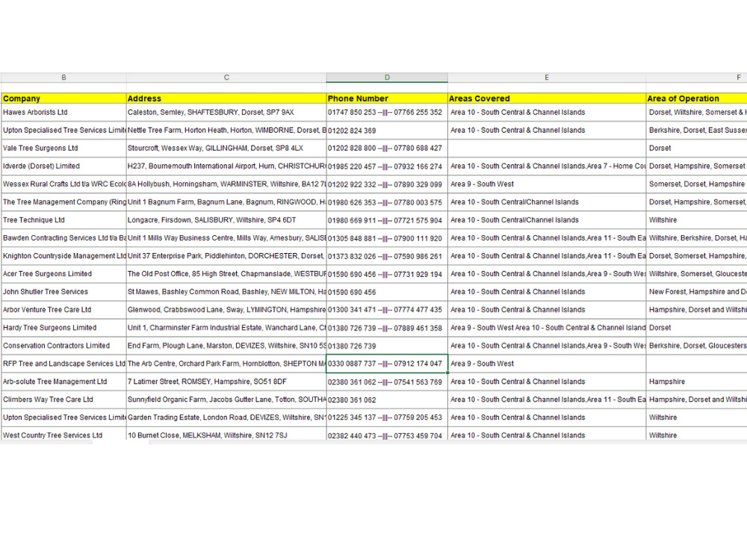Click phone cell '01747 850 253 --|||-- 07766 255 352'
This screenshot has width=747, height=560.
[x=387, y=113]
